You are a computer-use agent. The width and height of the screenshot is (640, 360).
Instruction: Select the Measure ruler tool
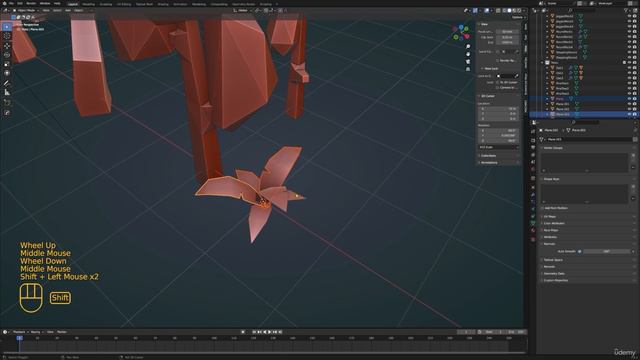(7, 93)
